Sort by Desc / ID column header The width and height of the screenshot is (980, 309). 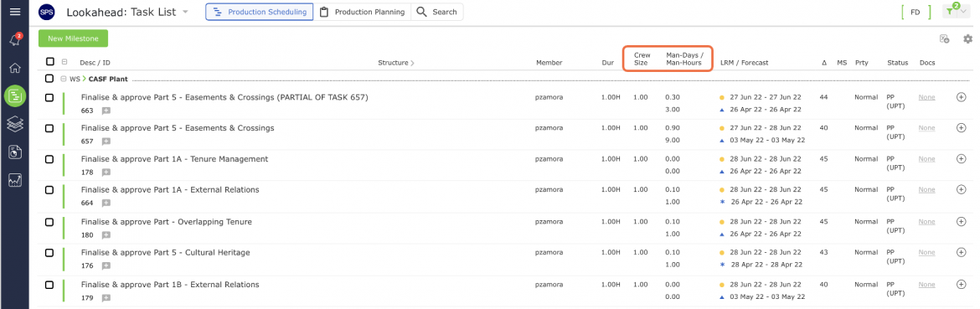click(95, 63)
